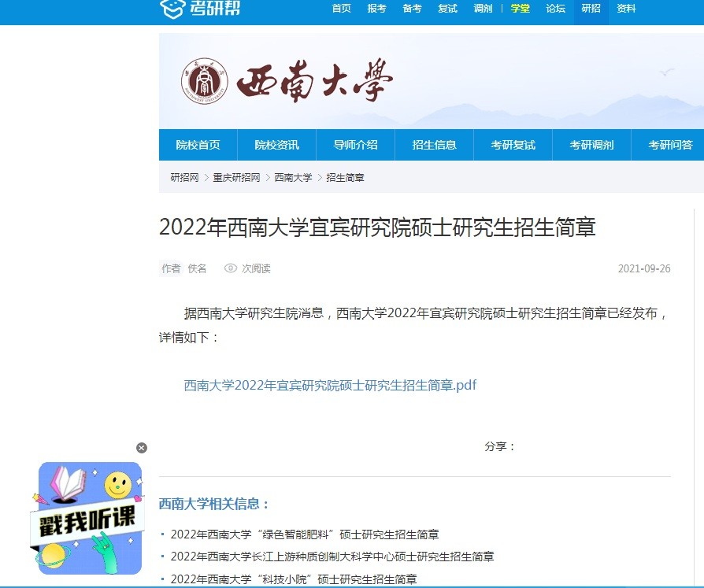Open 首页 in top navigation
This screenshot has height=588, width=704.
[341, 9]
